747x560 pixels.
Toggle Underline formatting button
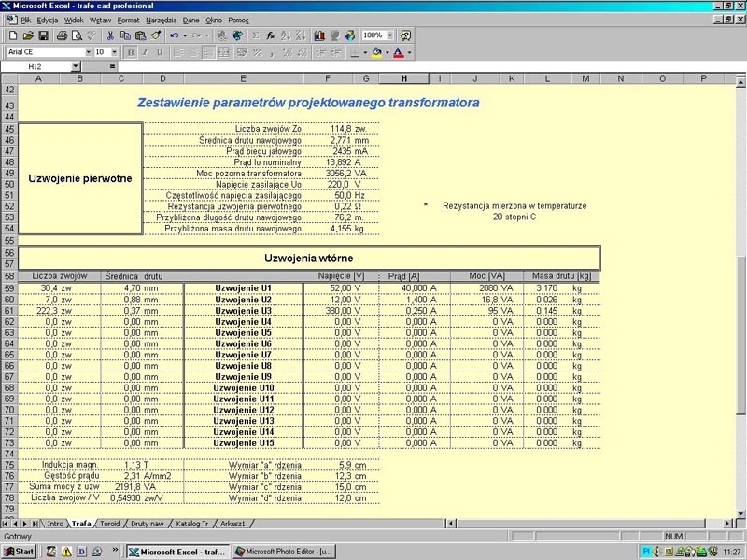pyautogui.click(x=161, y=52)
